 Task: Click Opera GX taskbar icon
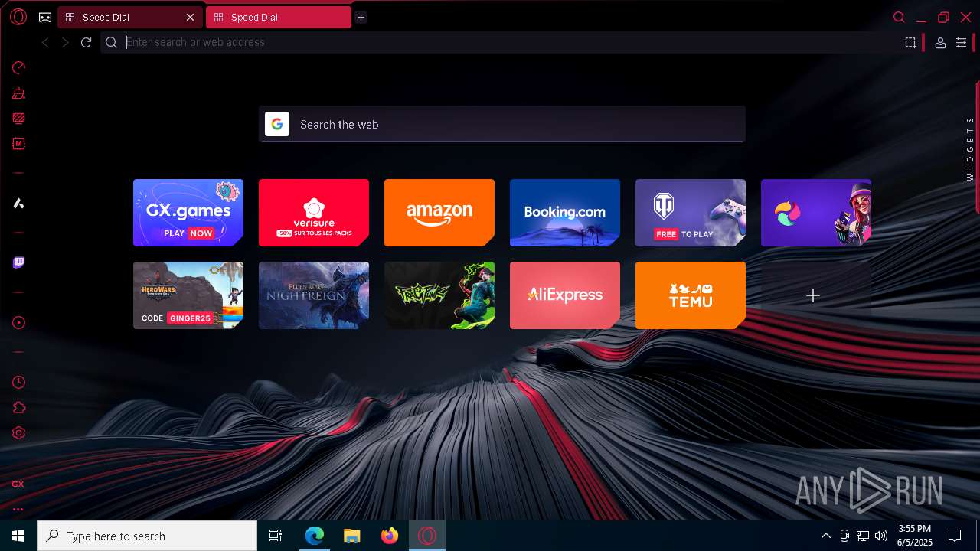tap(427, 536)
